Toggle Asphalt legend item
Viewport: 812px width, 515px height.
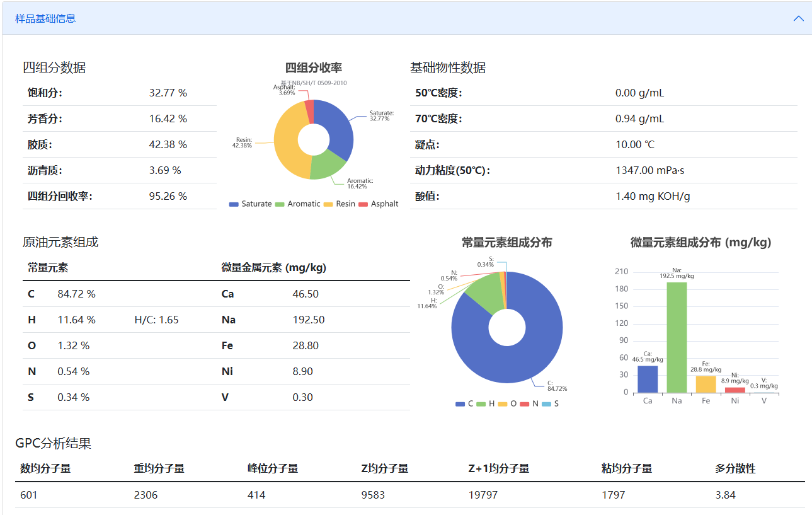click(x=378, y=204)
